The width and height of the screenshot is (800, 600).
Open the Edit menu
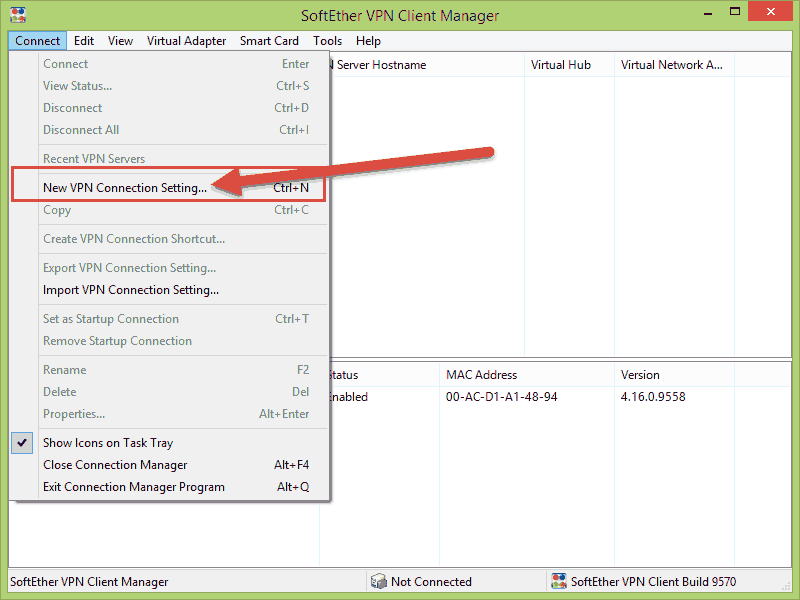[x=84, y=41]
